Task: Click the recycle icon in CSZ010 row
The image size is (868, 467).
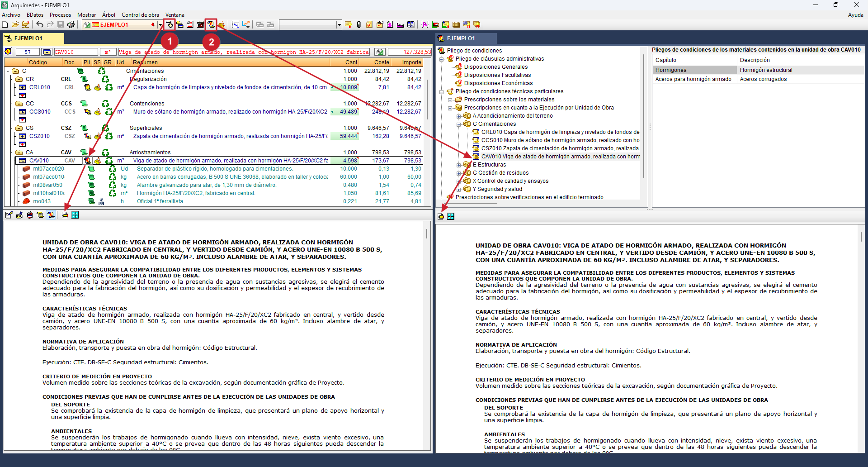Action: tap(109, 136)
